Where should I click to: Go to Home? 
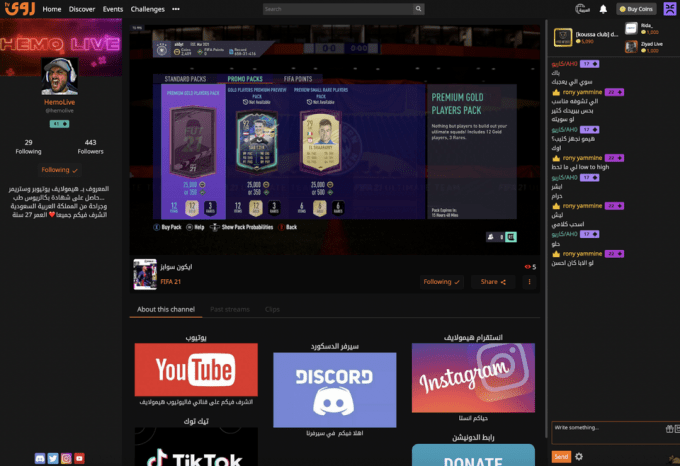click(52, 9)
